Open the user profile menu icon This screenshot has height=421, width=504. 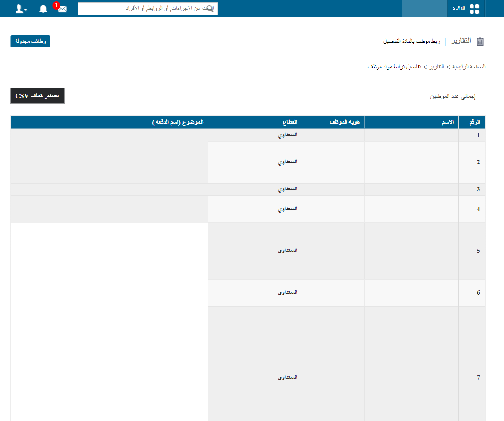[x=21, y=9]
